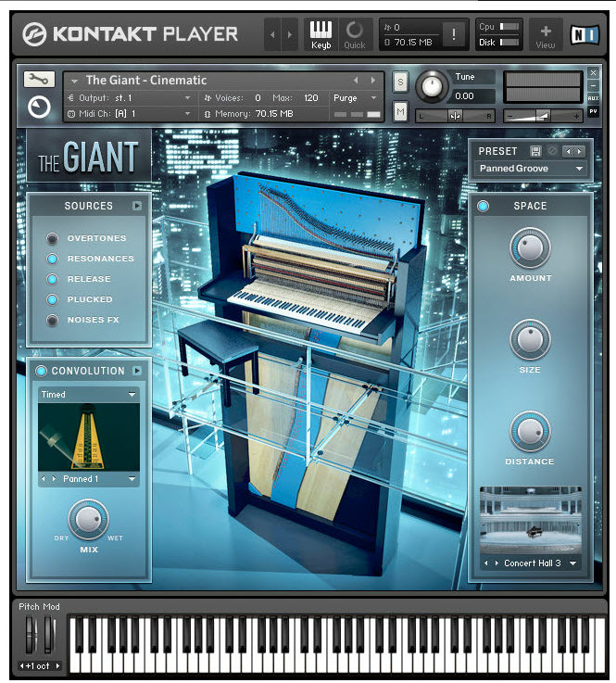Image resolution: width=616 pixels, height=683 pixels.
Task: Minimize the instrument view with minus
Action: click(593, 85)
